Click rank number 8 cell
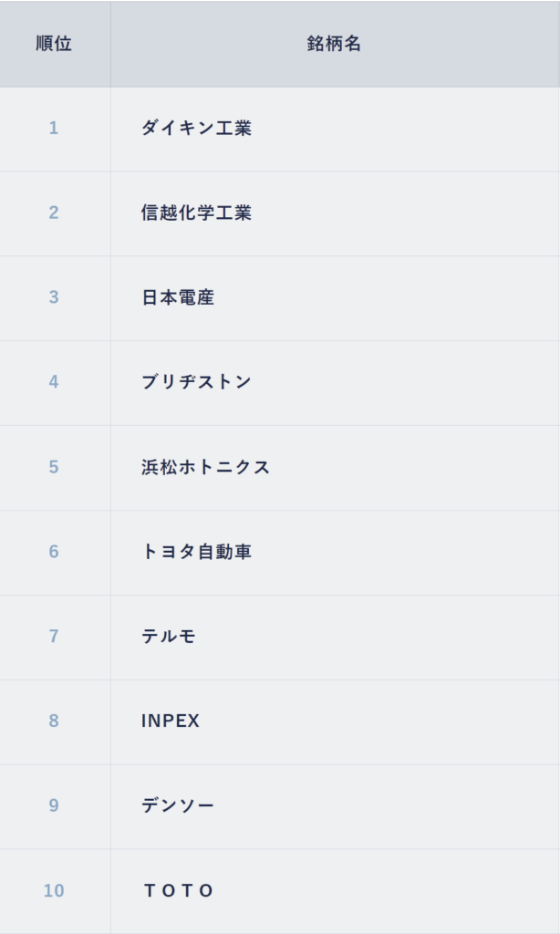Image resolution: width=560 pixels, height=934 pixels. (54, 721)
